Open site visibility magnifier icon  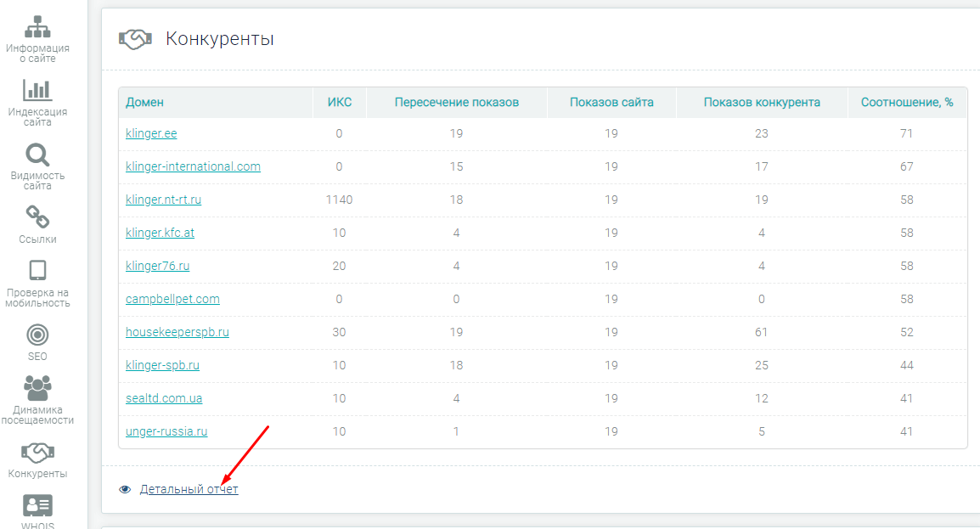(37, 155)
